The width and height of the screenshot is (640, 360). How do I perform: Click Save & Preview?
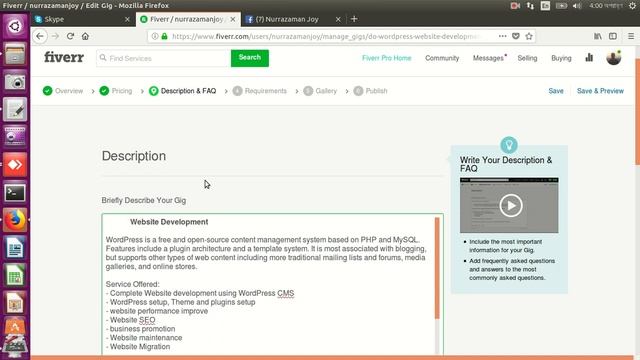pos(600,91)
